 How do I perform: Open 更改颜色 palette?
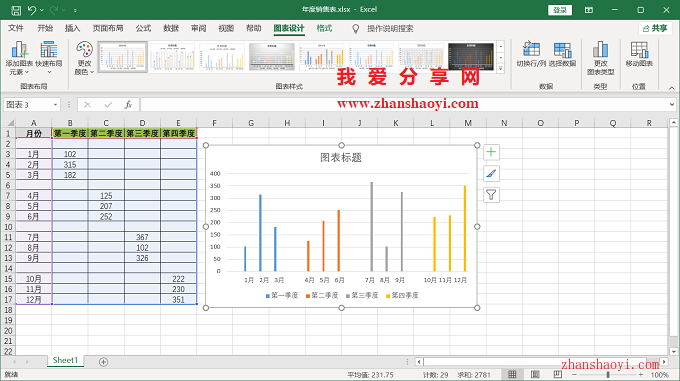[84, 58]
